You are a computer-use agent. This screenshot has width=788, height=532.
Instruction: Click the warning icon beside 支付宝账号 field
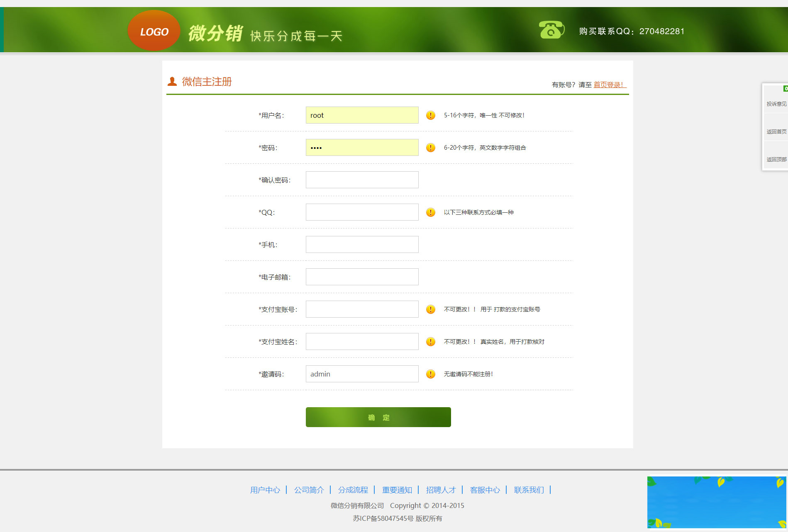[430, 309]
